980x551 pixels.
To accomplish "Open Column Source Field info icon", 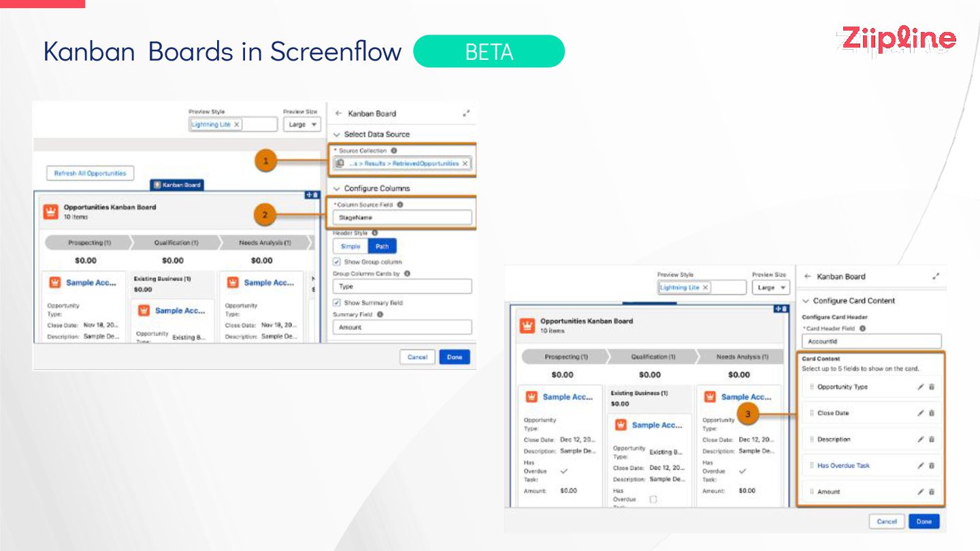I will click(400, 204).
